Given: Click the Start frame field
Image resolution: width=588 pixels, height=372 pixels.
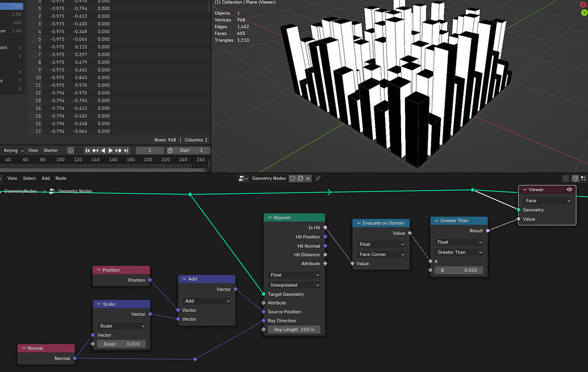Looking at the screenshot, I should [x=191, y=151].
